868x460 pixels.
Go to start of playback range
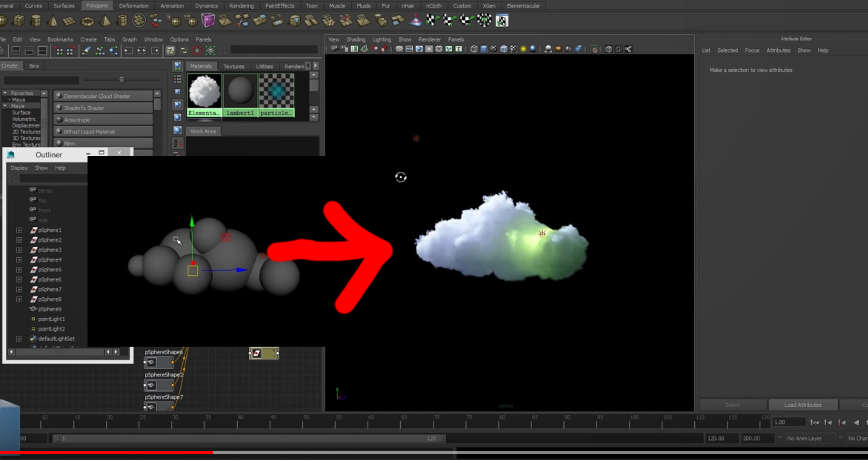[814, 423]
